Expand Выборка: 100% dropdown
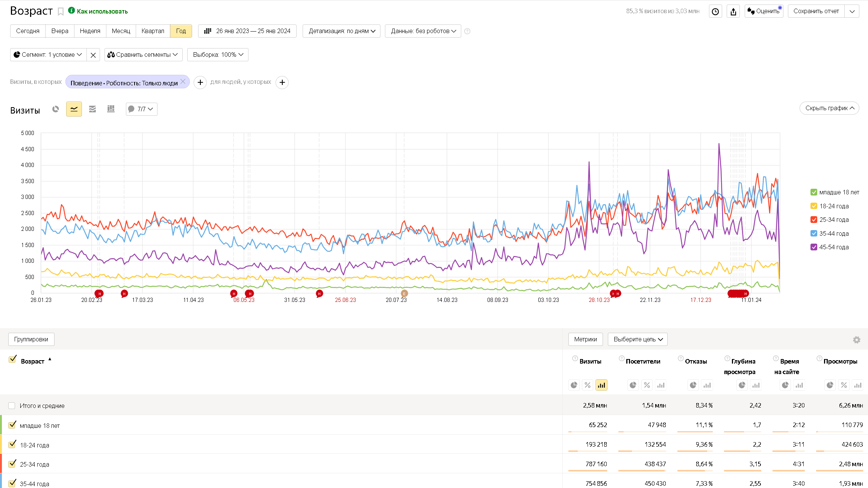Screen dimensions: 868x488 tap(218, 55)
